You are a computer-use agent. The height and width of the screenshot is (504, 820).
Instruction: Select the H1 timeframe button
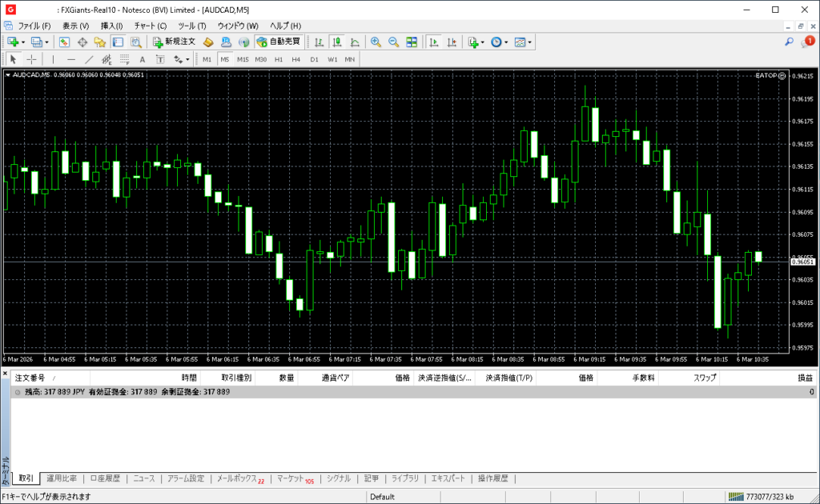pyautogui.click(x=279, y=59)
